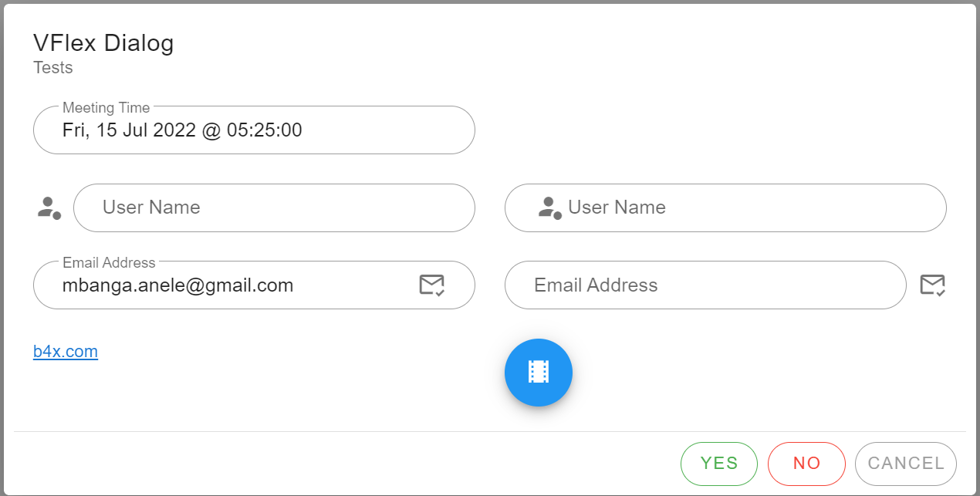Click the VFlex Dialog title

[103, 43]
